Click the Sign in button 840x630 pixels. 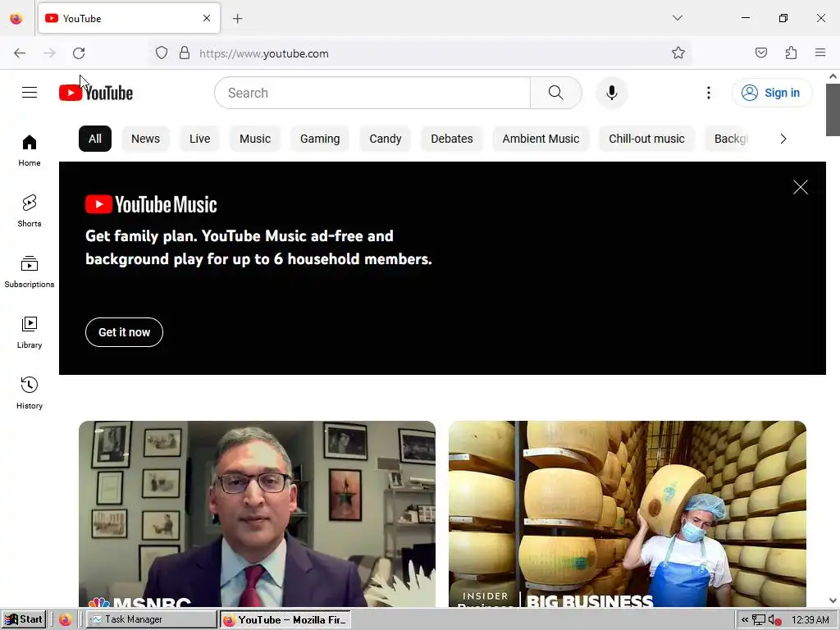[772, 93]
